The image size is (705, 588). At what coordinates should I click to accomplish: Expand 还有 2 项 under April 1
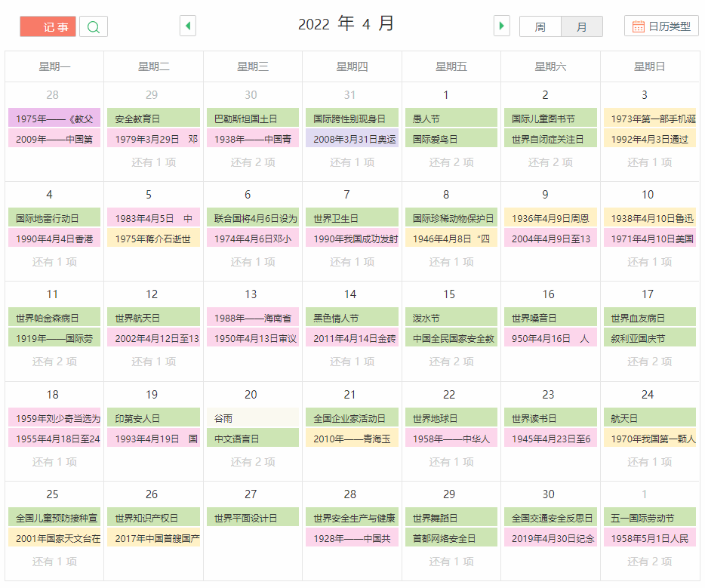(x=451, y=162)
